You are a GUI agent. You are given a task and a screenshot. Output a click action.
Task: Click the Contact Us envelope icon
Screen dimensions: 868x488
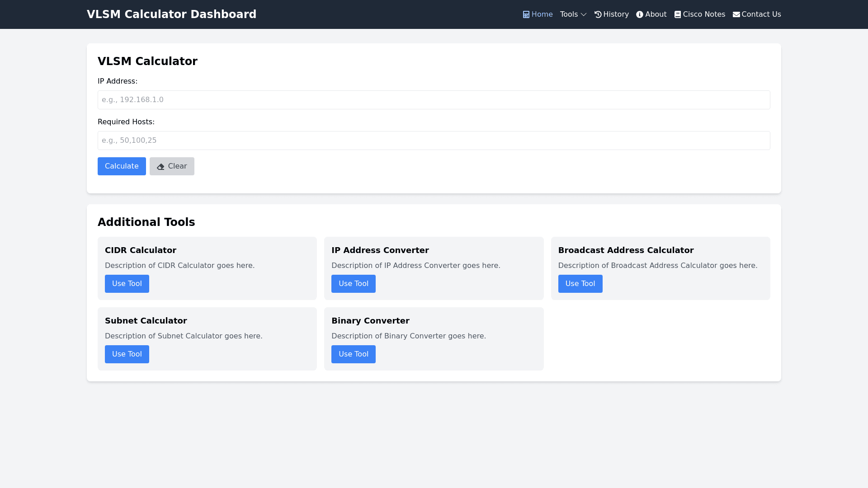pyautogui.click(x=736, y=14)
